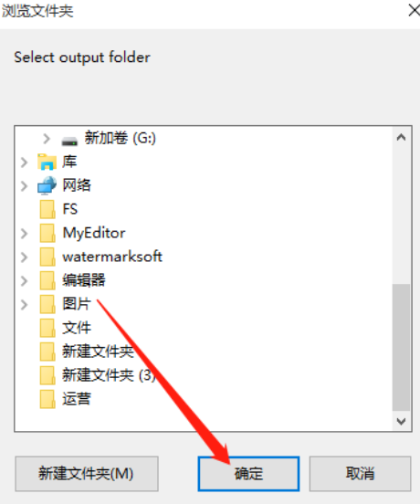Create folder with 新建文件夹(M) button

87,474
